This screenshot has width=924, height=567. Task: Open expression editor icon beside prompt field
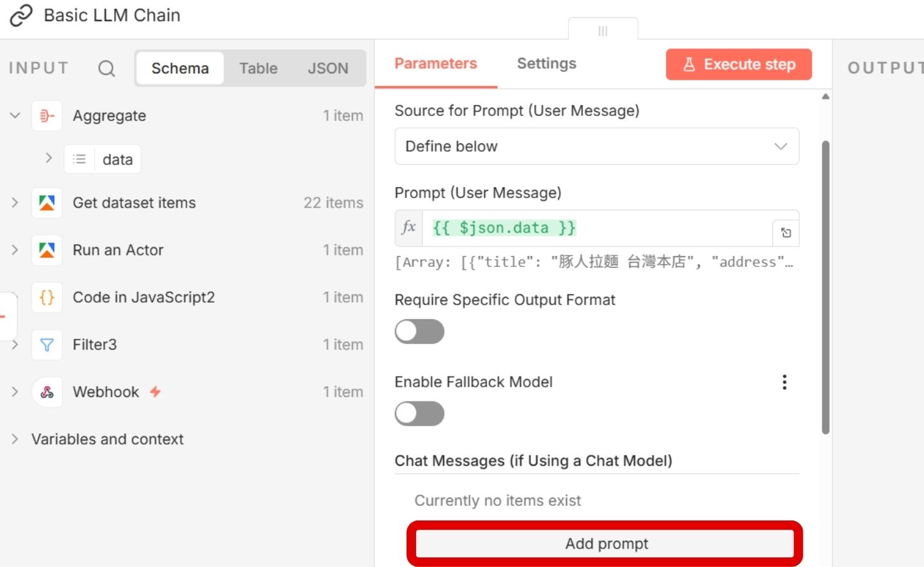(786, 233)
